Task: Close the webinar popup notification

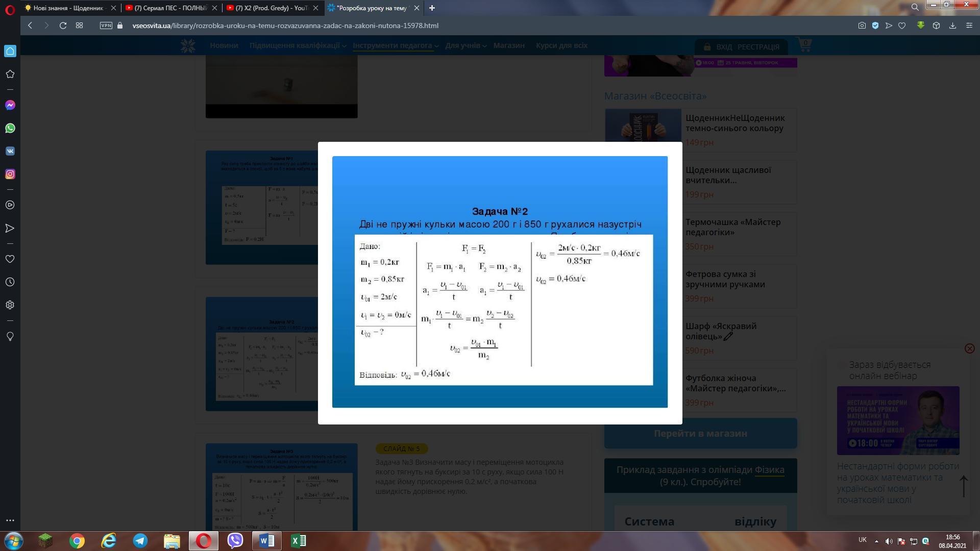Action: [970, 348]
